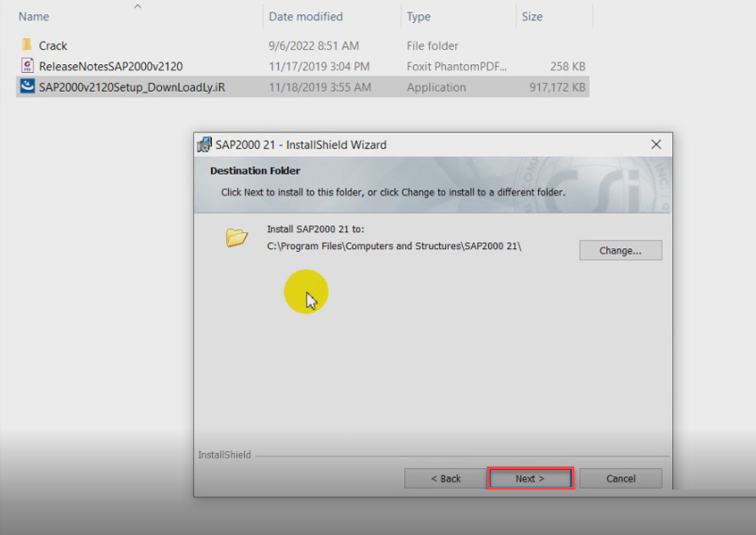Click the Next button in the wizard

pos(531,478)
